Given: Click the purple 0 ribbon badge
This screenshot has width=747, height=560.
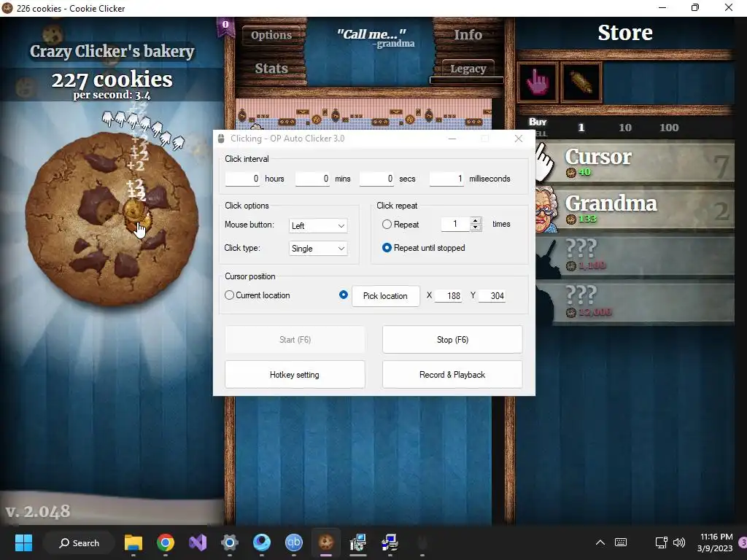Looking at the screenshot, I should 225,26.
